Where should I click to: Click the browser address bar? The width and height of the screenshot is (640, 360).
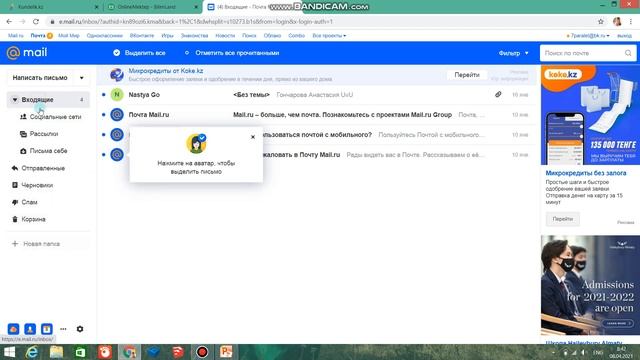pyautogui.click(x=322, y=22)
